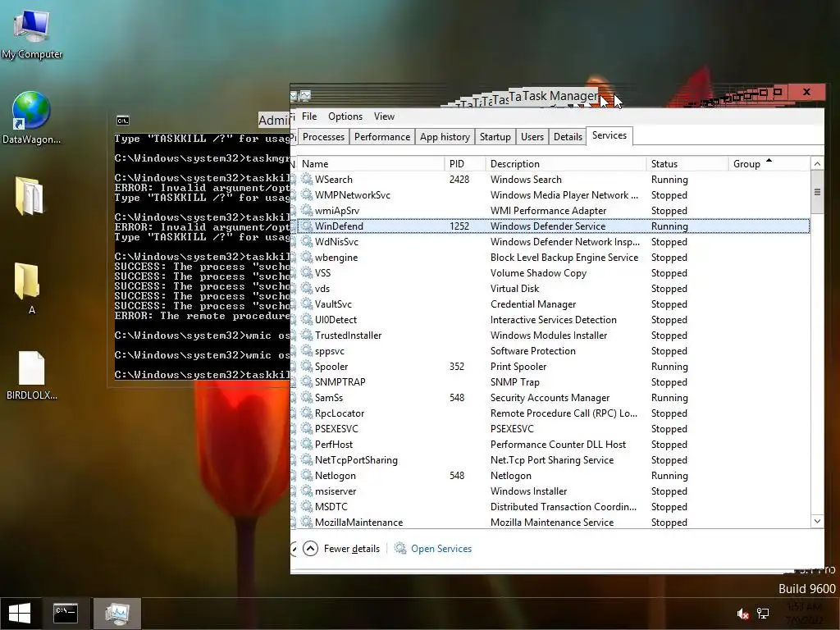Select the WMPNetworkSvc service row

coord(554,195)
